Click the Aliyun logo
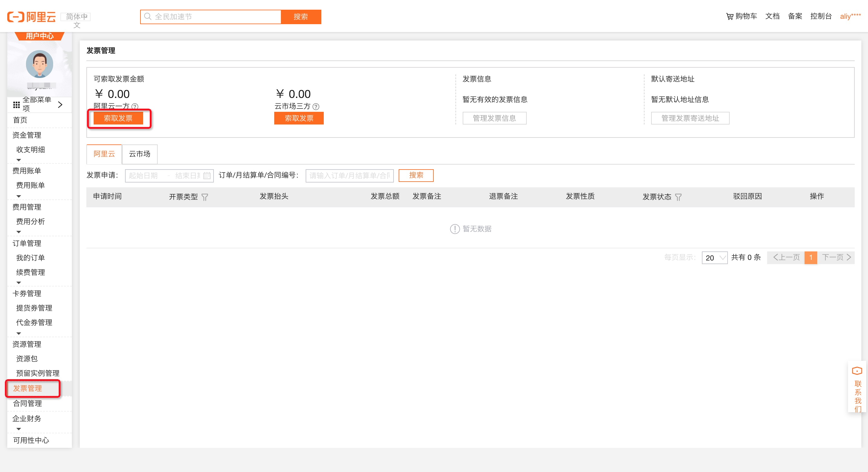 pos(31,17)
